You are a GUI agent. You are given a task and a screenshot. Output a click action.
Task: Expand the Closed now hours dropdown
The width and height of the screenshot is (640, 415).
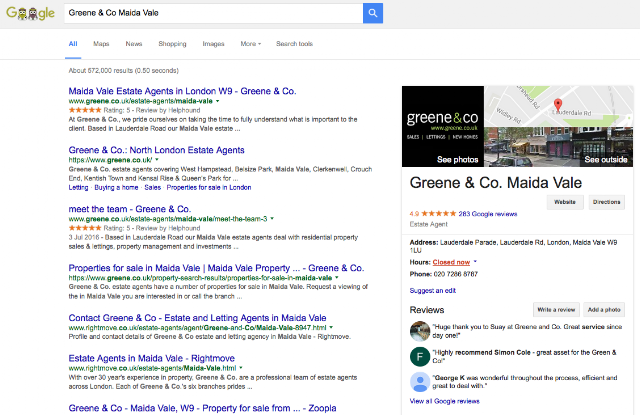tap(475, 262)
